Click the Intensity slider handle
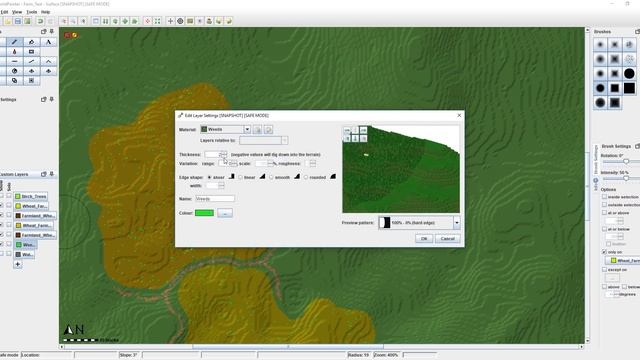The image size is (640, 360). (626, 178)
